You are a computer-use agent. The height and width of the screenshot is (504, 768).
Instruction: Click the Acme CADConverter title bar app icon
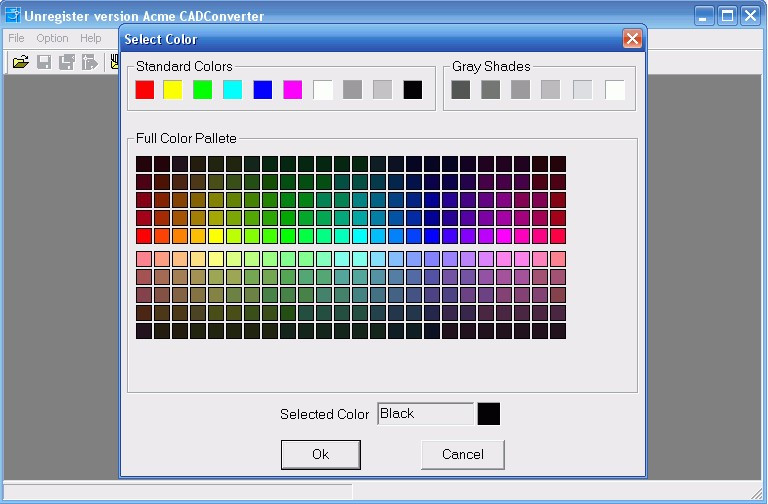[x=13, y=15]
